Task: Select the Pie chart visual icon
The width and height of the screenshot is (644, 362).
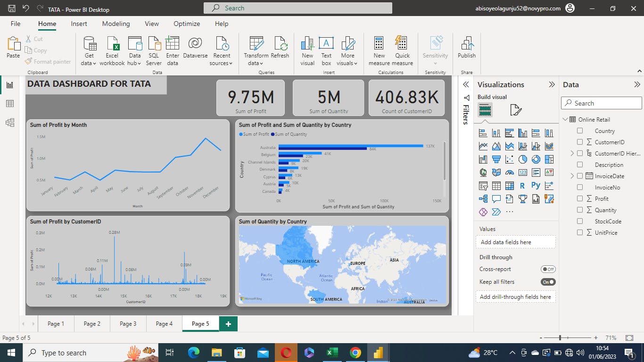Action: tap(522, 159)
